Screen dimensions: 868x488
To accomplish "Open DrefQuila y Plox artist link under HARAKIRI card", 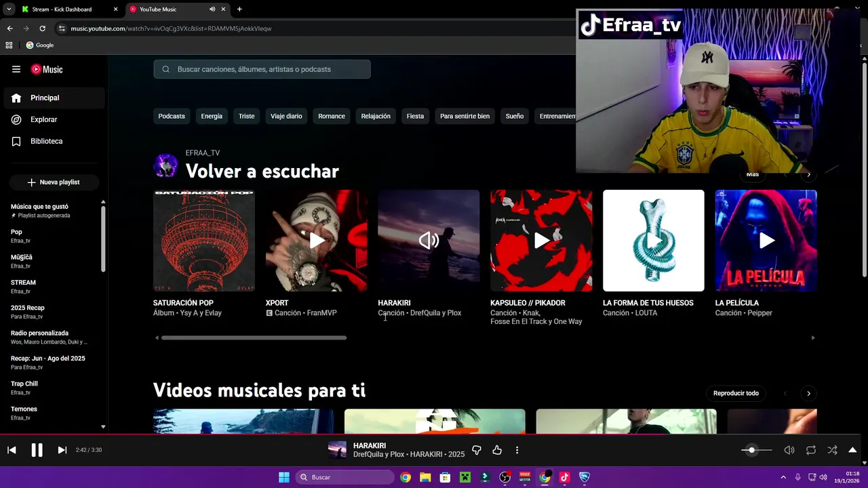I will point(435,313).
